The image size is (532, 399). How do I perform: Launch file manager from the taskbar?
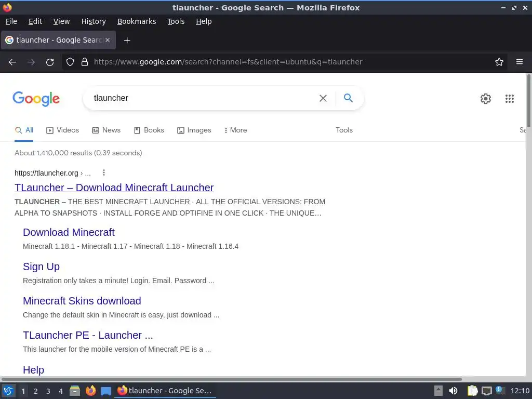click(75, 391)
